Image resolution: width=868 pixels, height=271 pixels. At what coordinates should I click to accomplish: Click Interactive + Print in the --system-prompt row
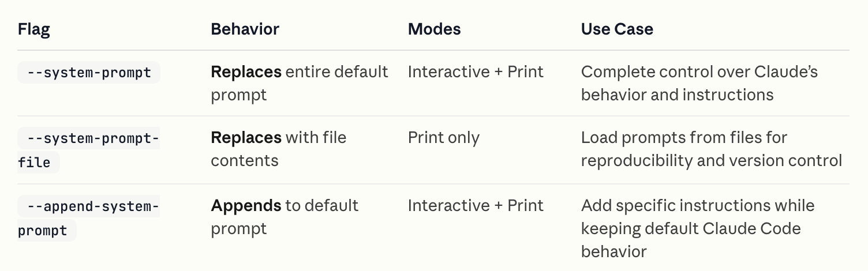coord(476,72)
